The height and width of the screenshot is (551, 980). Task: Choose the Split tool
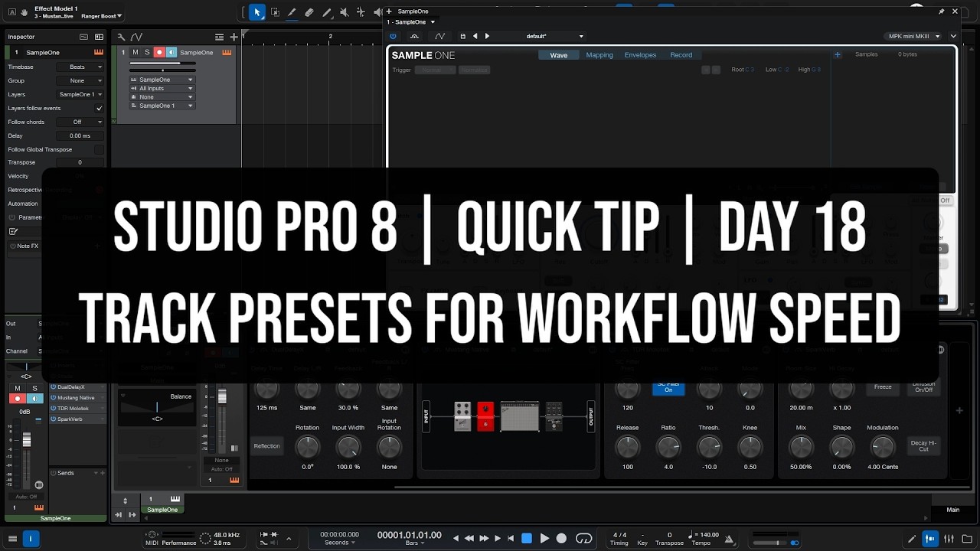(x=292, y=12)
